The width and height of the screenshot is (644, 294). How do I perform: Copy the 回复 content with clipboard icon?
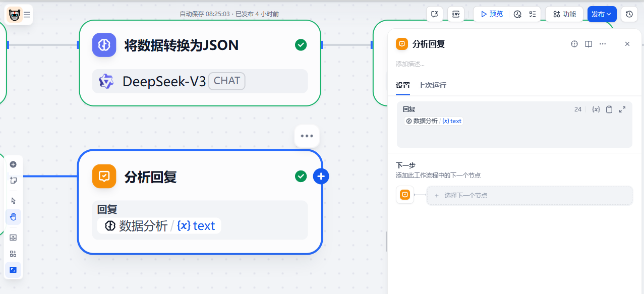(x=609, y=109)
